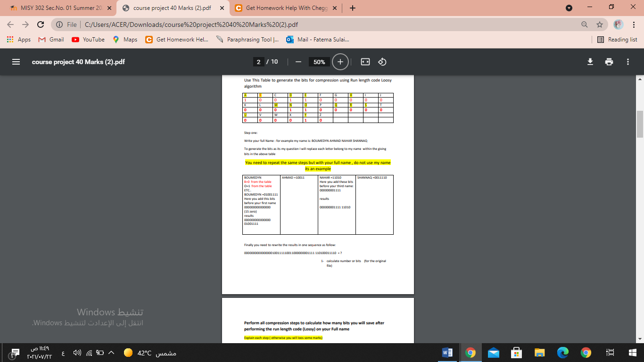Open the Chrome customization menu
The image size is (644, 362).
coord(633,25)
